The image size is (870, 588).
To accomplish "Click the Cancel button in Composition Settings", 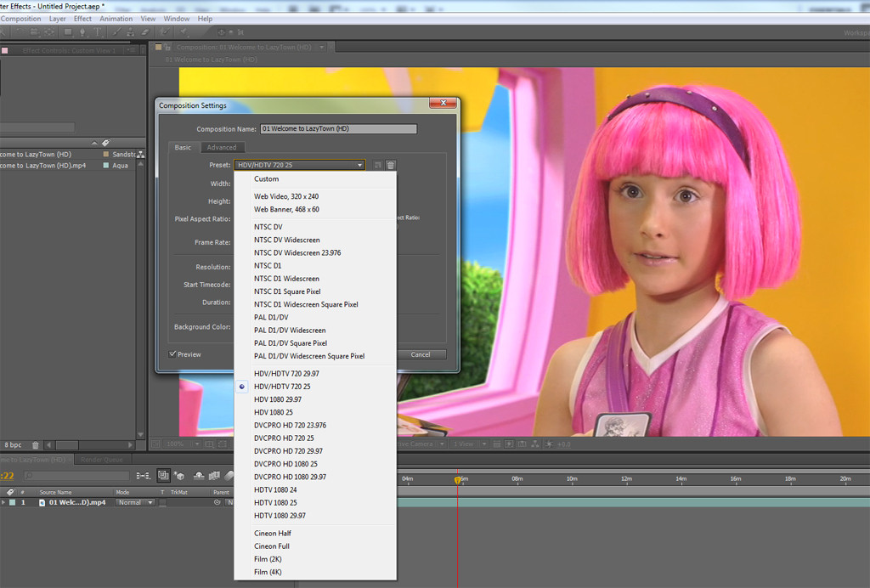I will tap(421, 354).
